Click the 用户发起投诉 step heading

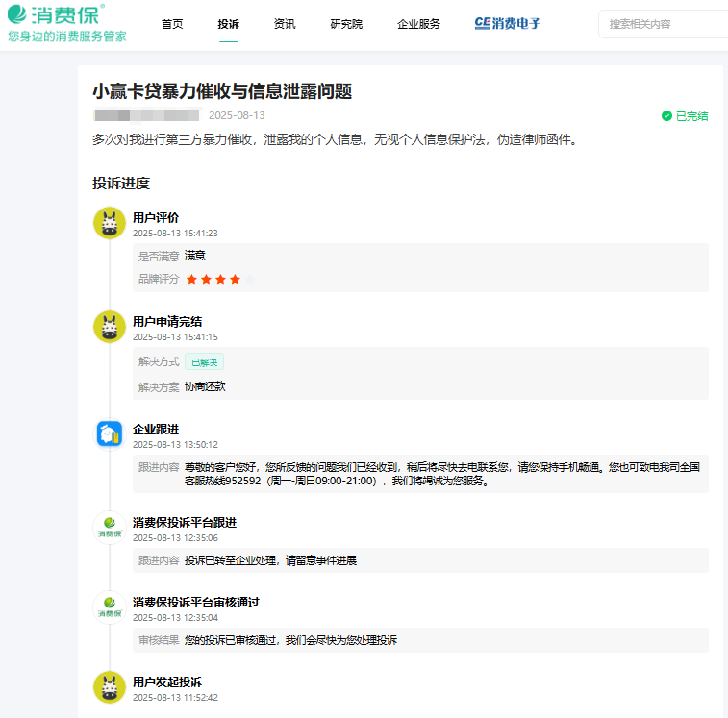pyautogui.click(x=167, y=682)
